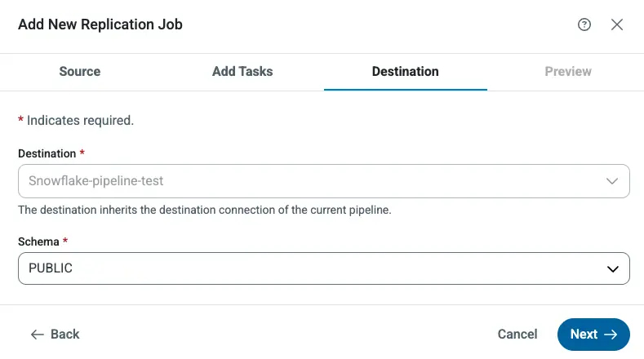Click the Add New Replication Job title
Viewport: 644px width, 359px height.
(x=100, y=24)
